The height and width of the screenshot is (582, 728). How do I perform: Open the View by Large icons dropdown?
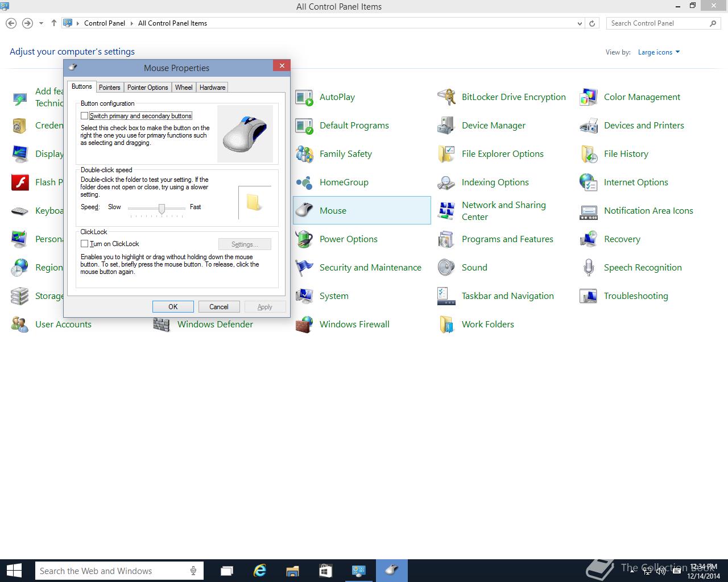point(659,52)
